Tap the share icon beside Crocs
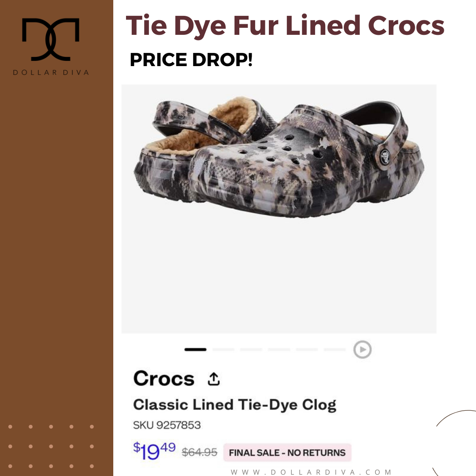Screen dimensions: 476x476 [x=214, y=379]
